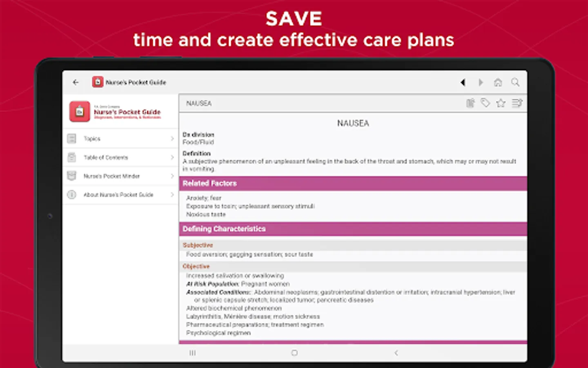Expand the Topics row chevron
588x368 pixels.
(172, 139)
